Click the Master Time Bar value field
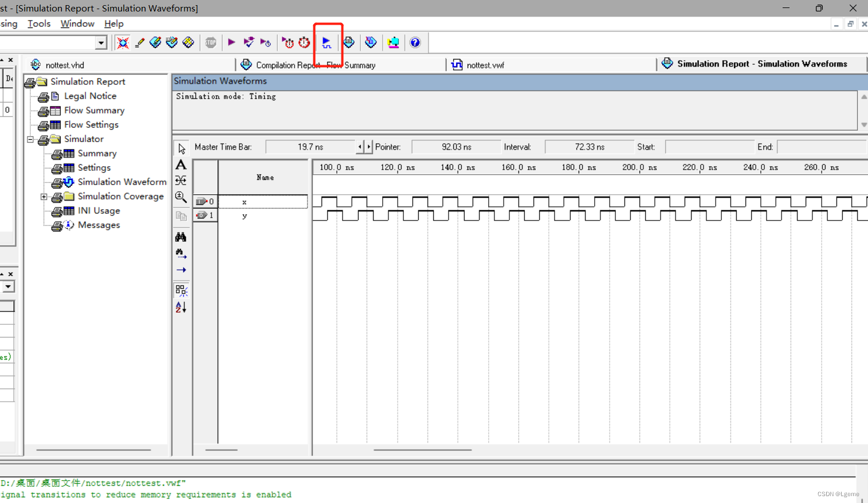 pos(311,147)
